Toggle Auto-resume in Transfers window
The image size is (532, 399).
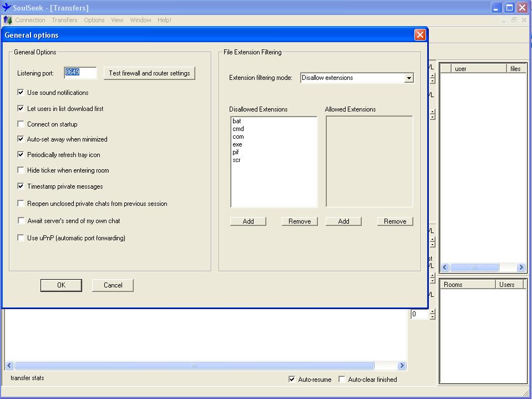coord(292,380)
